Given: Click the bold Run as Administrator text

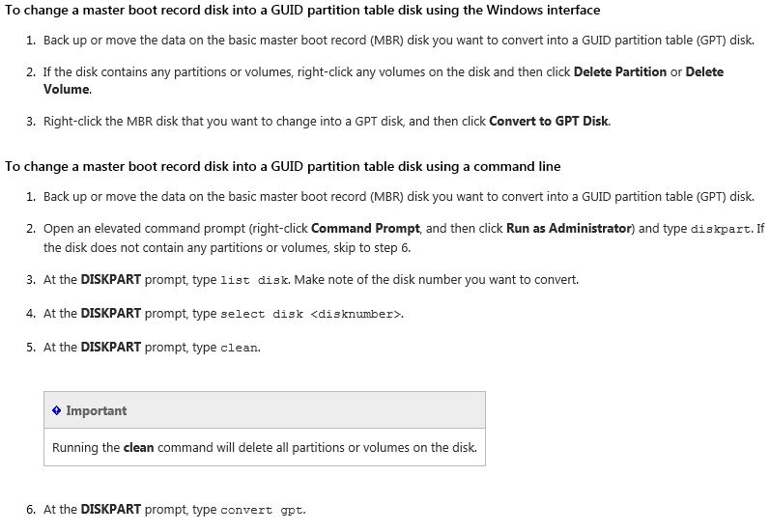Looking at the screenshot, I should click(x=569, y=229).
